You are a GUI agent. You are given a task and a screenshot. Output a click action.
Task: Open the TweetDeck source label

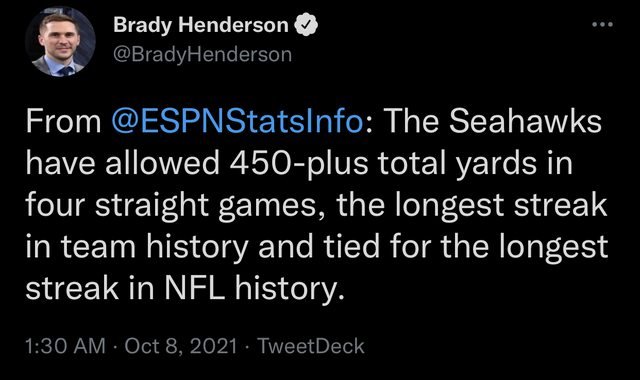tap(311, 346)
